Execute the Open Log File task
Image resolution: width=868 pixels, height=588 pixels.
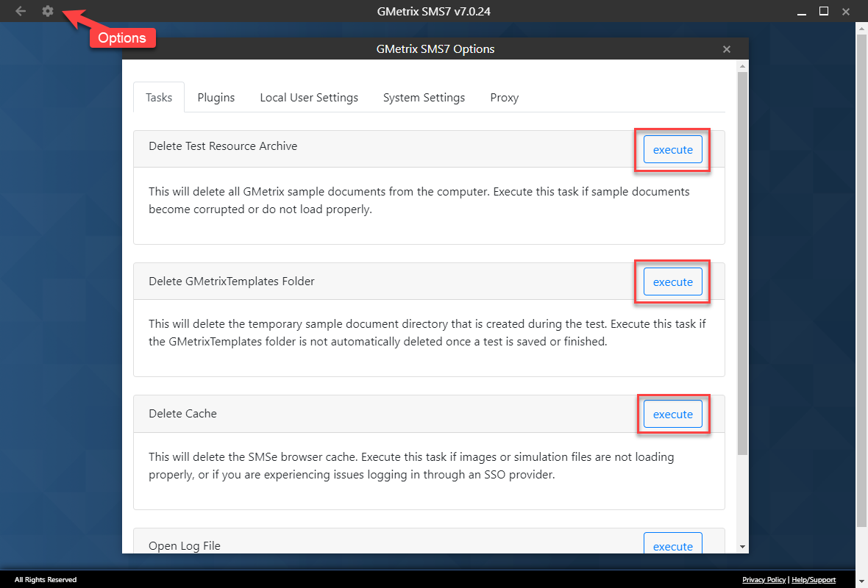[x=672, y=545]
